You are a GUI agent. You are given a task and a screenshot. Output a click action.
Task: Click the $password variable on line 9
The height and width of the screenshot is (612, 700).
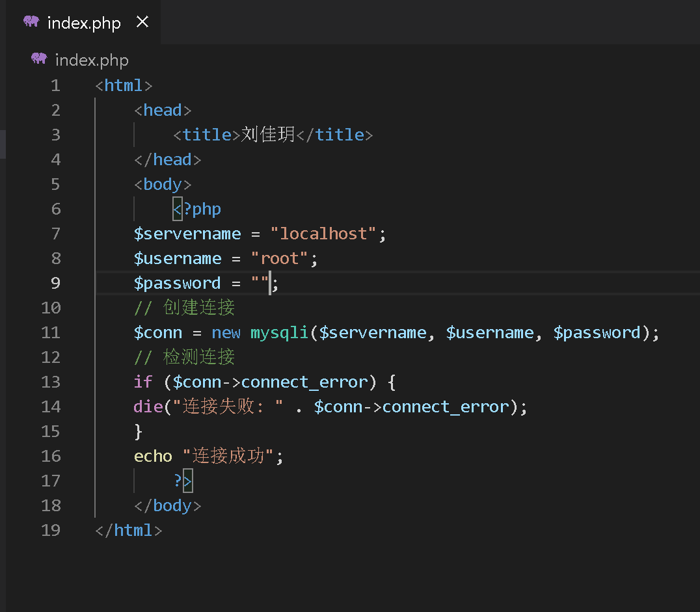(x=178, y=283)
